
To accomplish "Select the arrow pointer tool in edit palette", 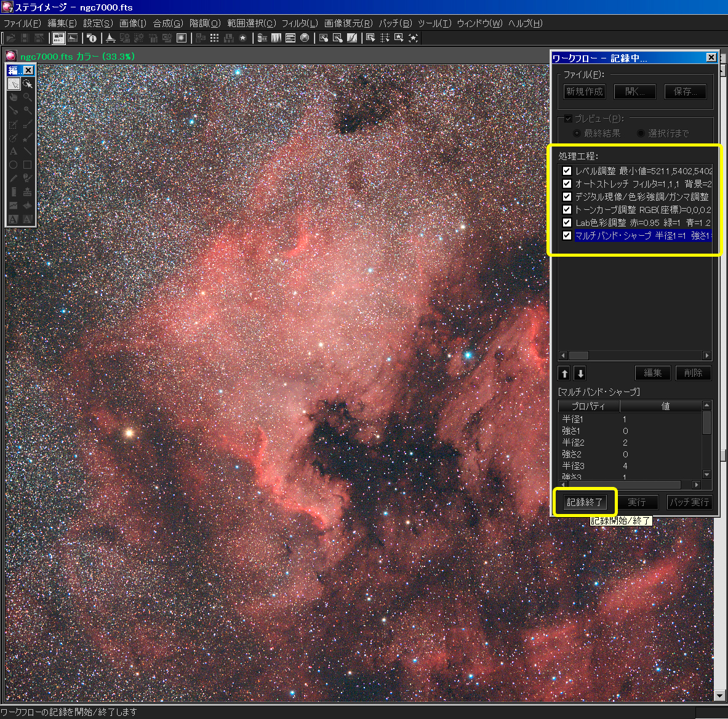I will [14, 84].
